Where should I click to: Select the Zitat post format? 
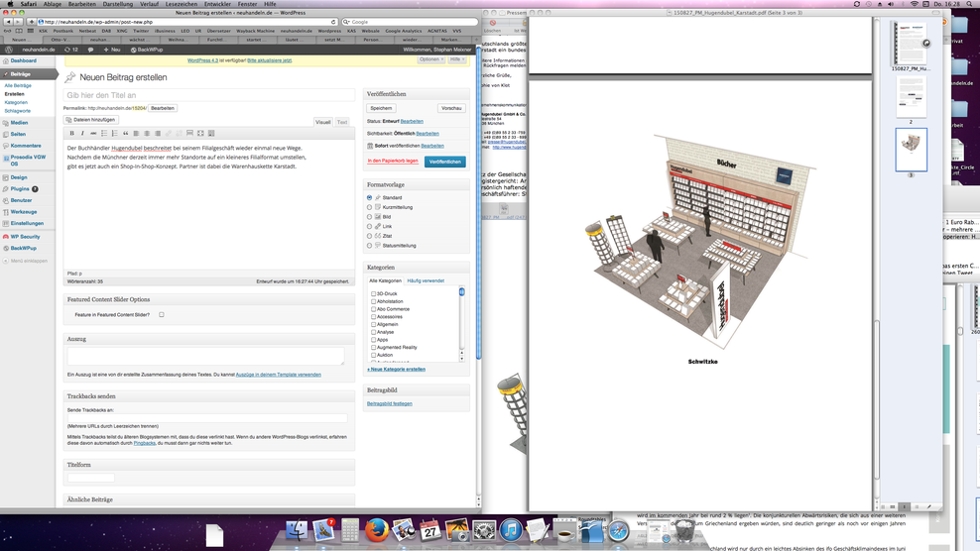[369, 236]
